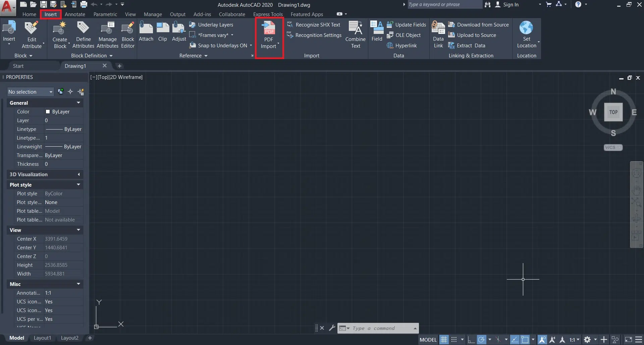The height and width of the screenshot is (345, 644).
Task: Click the Extract Data button
Action: pyautogui.click(x=467, y=46)
